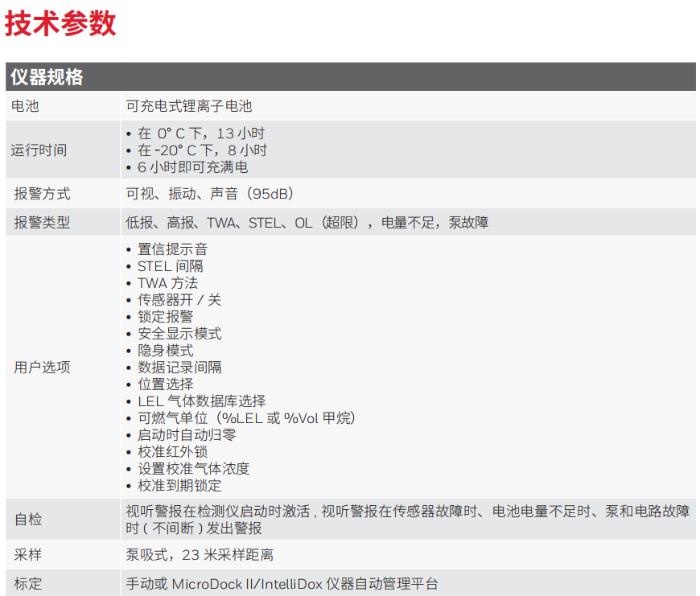
Task: Click the 校准到期锁定 bullet item
Action: [x=179, y=486]
